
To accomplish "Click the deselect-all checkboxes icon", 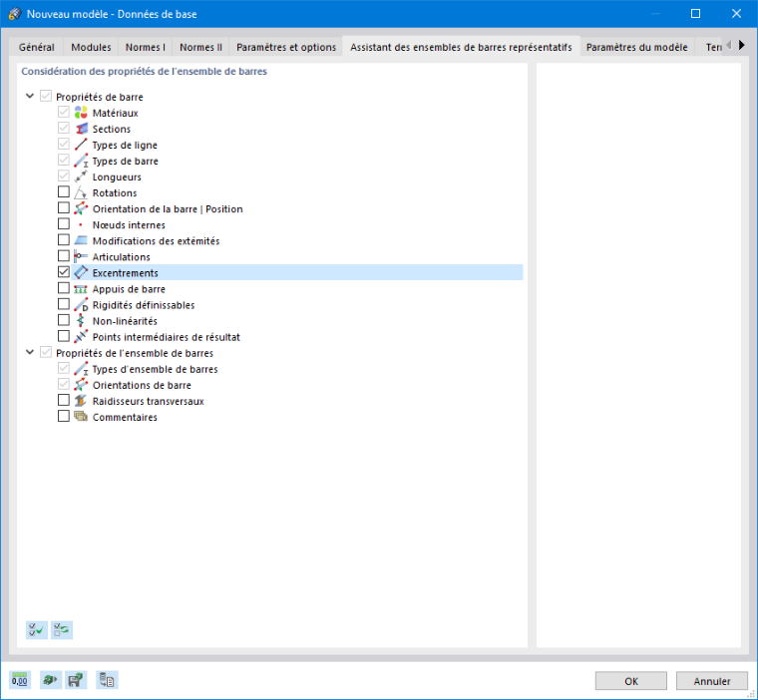I will [x=62, y=630].
